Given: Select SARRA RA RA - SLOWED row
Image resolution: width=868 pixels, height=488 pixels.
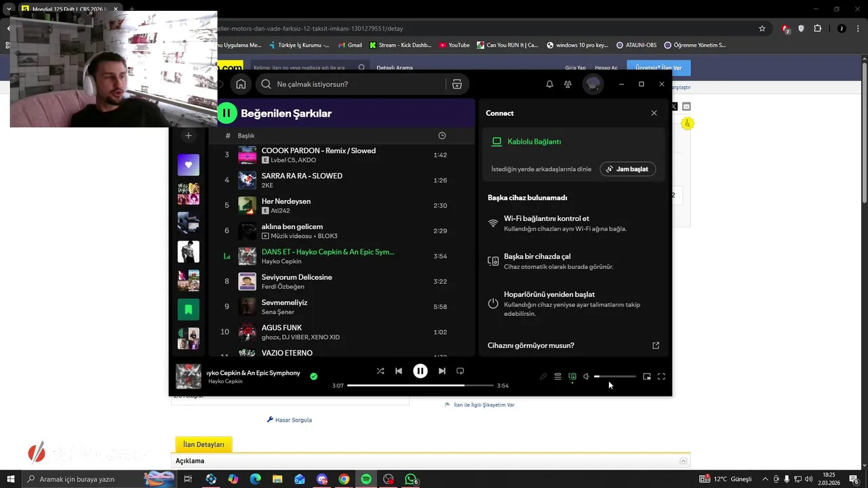Looking at the screenshot, I should tap(341, 180).
